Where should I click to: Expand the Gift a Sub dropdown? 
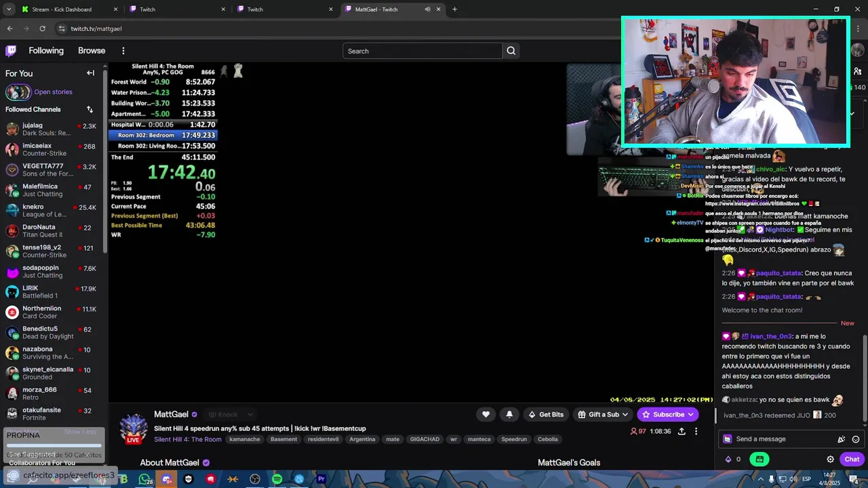(626, 414)
